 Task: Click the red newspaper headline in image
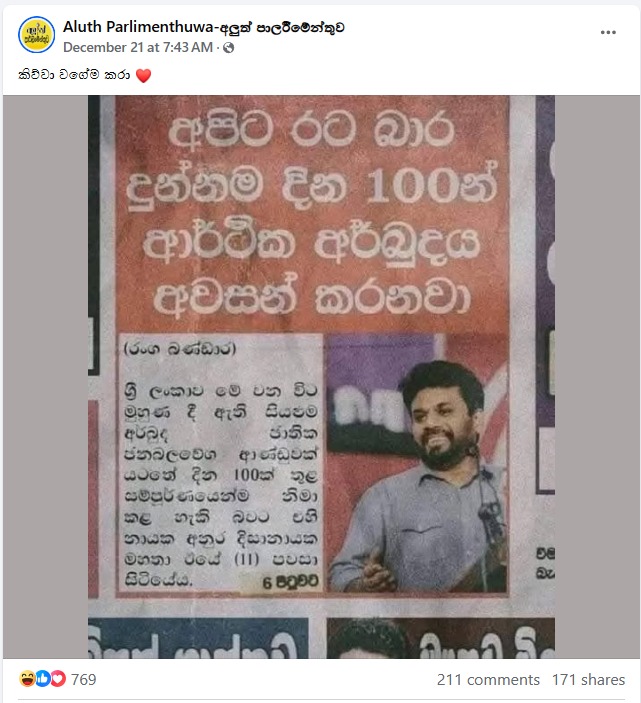coord(312,214)
